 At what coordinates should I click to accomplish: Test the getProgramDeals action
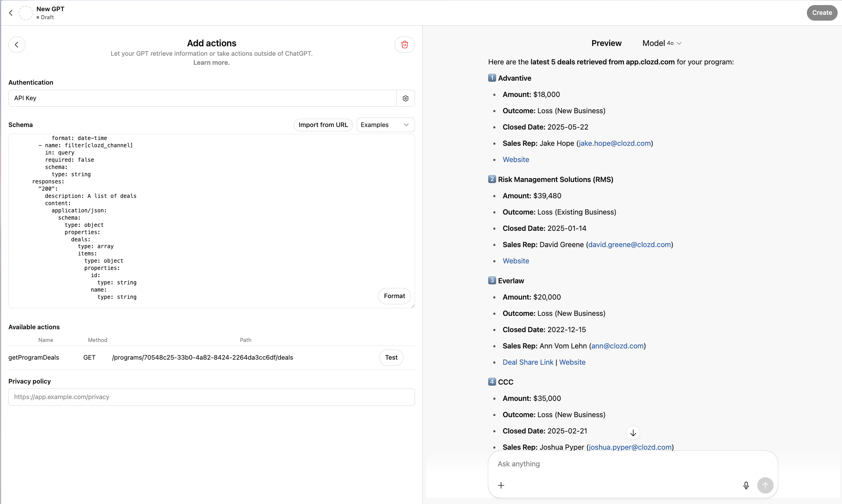point(391,358)
